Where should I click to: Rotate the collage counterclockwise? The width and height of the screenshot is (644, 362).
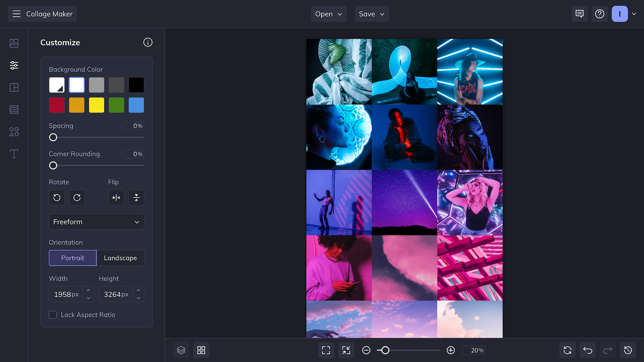pos(57,197)
